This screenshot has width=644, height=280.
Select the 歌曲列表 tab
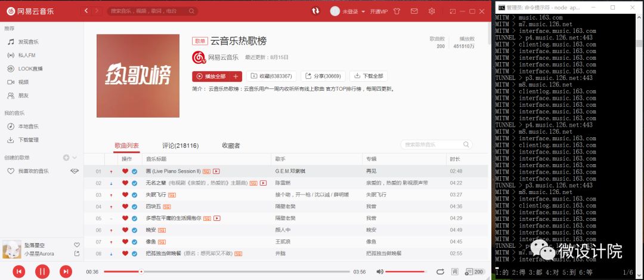click(x=126, y=146)
